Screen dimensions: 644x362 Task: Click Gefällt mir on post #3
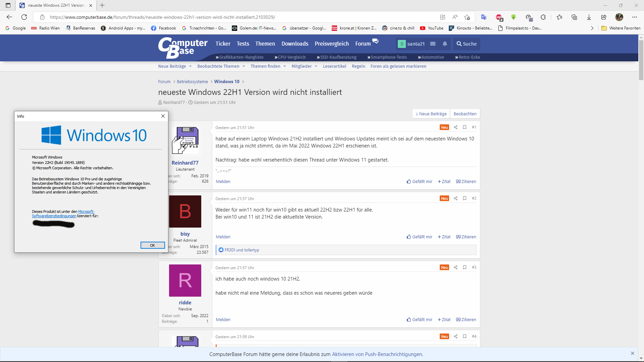coord(419,319)
